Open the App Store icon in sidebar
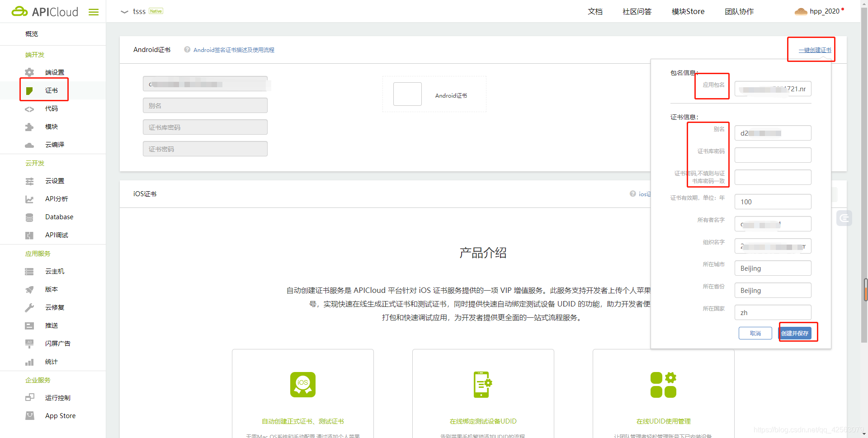The width and height of the screenshot is (868, 438). [29, 416]
